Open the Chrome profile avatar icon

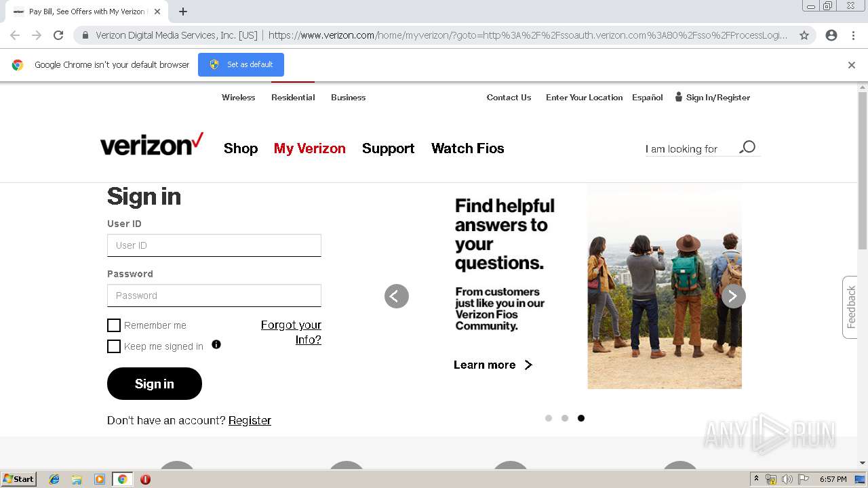tap(831, 35)
